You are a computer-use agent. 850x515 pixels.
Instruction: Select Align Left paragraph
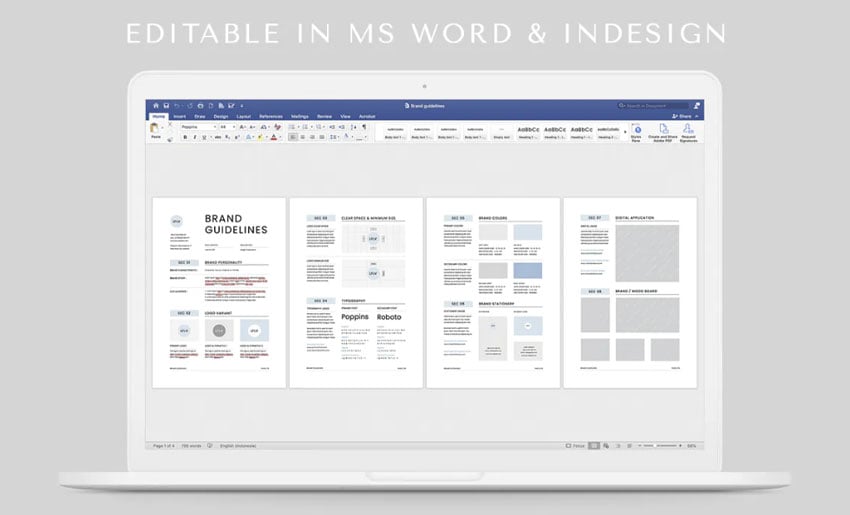[293, 137]
